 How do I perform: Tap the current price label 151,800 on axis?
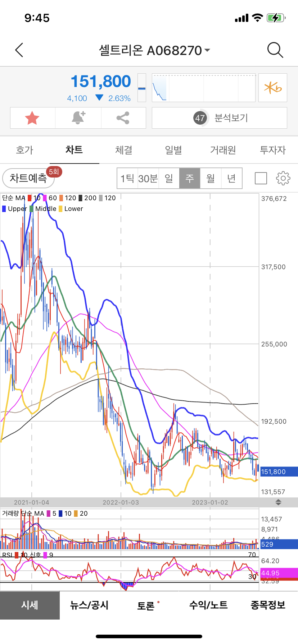coord(279,471)
